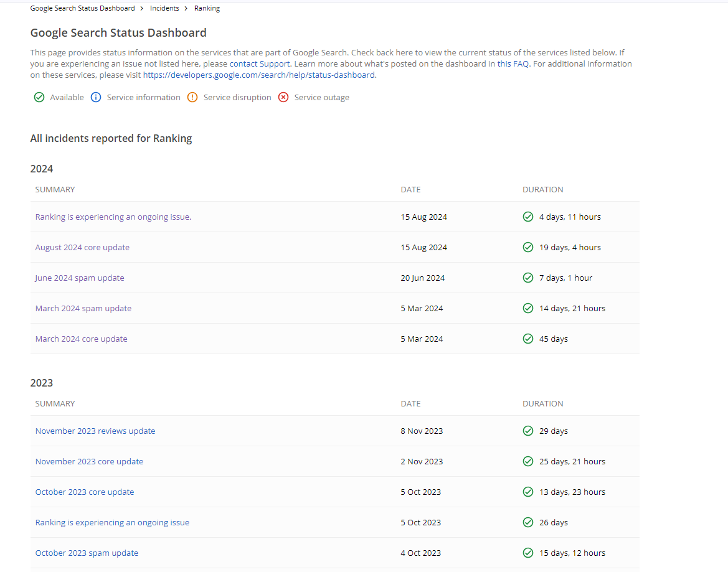This screenshot has height=572, width=728.
Task: Open the contact Support link
Action: [x=260, y=63]
